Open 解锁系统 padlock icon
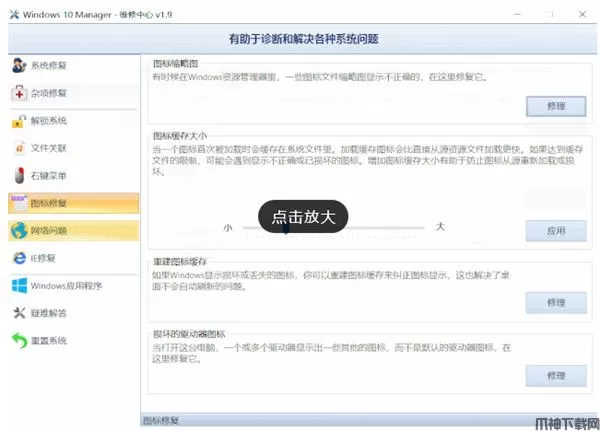600x431 pixels. [19, 121]
